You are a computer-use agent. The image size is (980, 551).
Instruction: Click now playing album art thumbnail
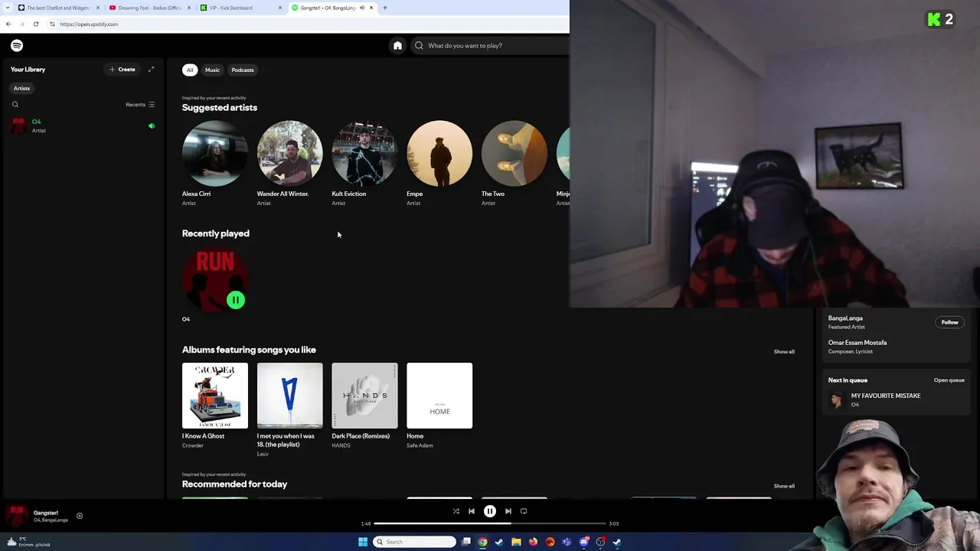17,516
